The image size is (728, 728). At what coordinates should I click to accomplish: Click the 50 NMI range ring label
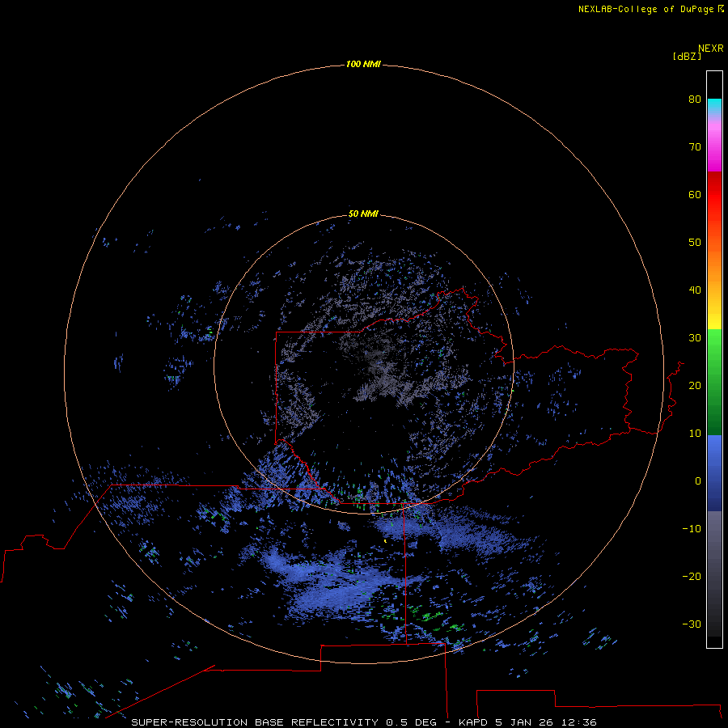(x=363, y=214)
